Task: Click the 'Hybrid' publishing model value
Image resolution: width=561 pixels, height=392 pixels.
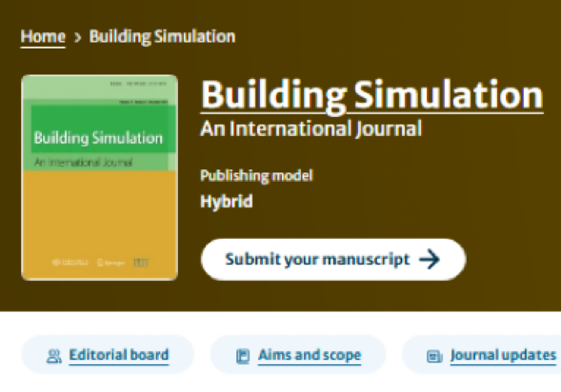Action: tap(227, 202)
